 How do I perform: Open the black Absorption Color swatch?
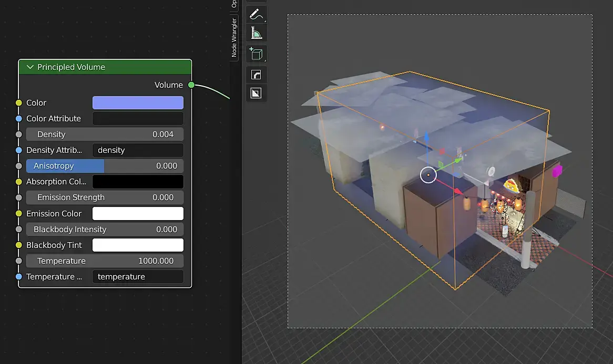coord(138,182)
